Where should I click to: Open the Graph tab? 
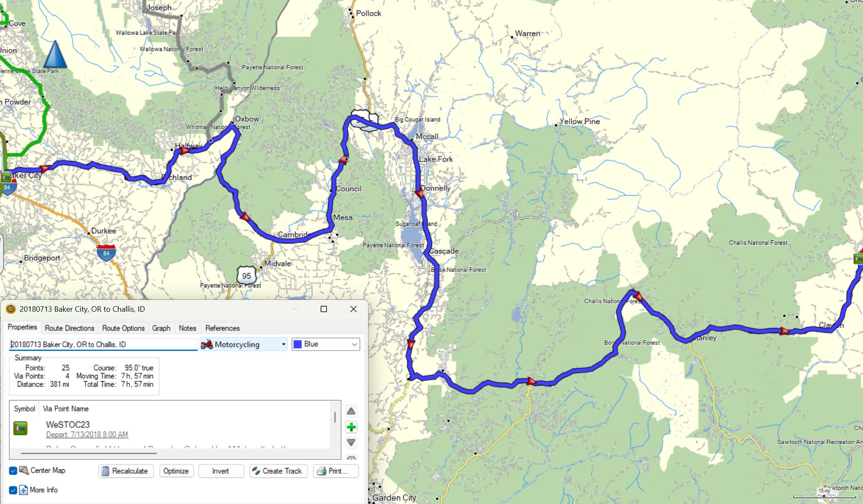click(161, 328)
